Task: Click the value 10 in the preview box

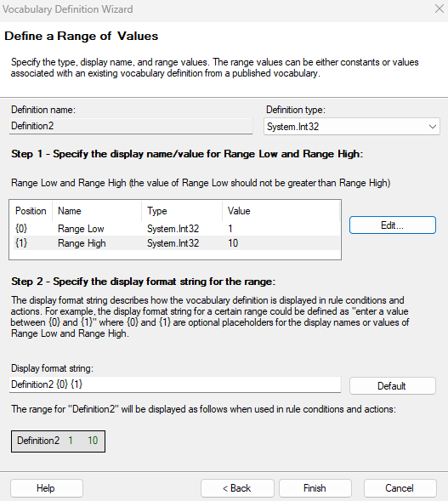Action: click(93, 441)
